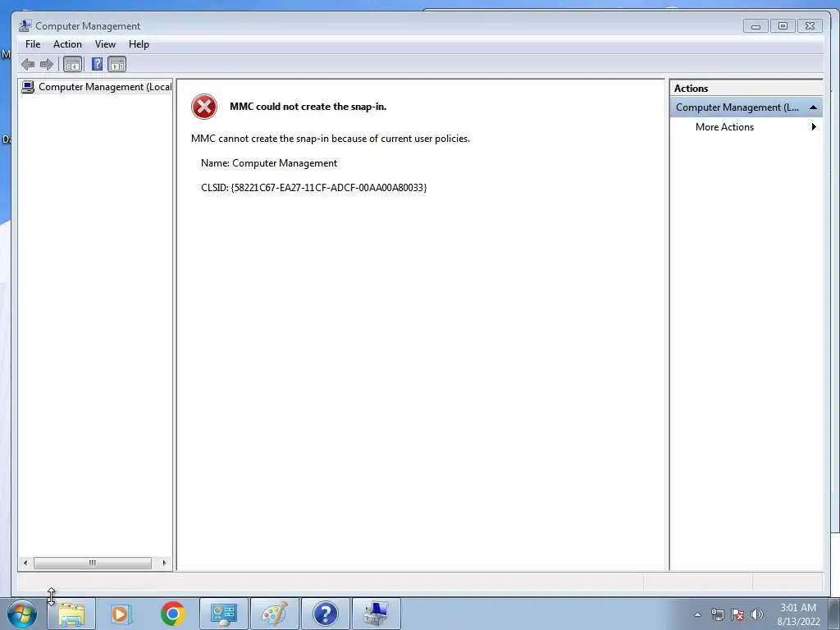This screenshot has width=840, height=630.
Task: Open the Action Center flag tray icon
Action: [737, 614]
